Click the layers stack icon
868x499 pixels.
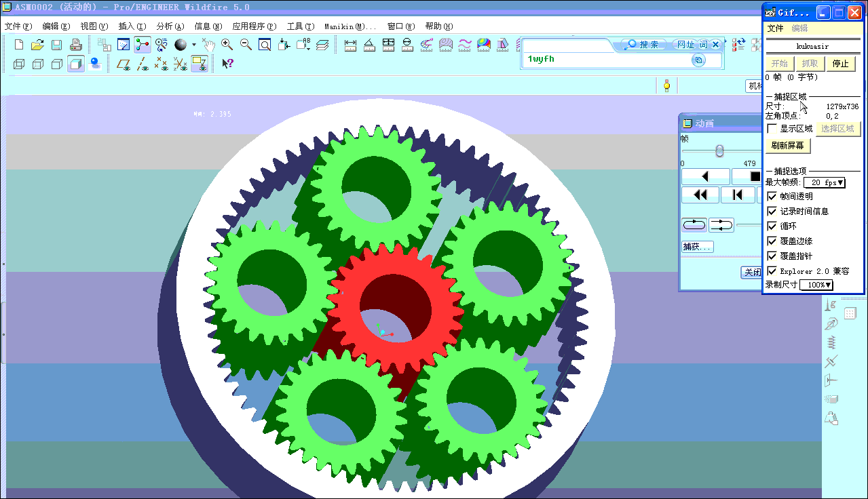tap(322, 45)
